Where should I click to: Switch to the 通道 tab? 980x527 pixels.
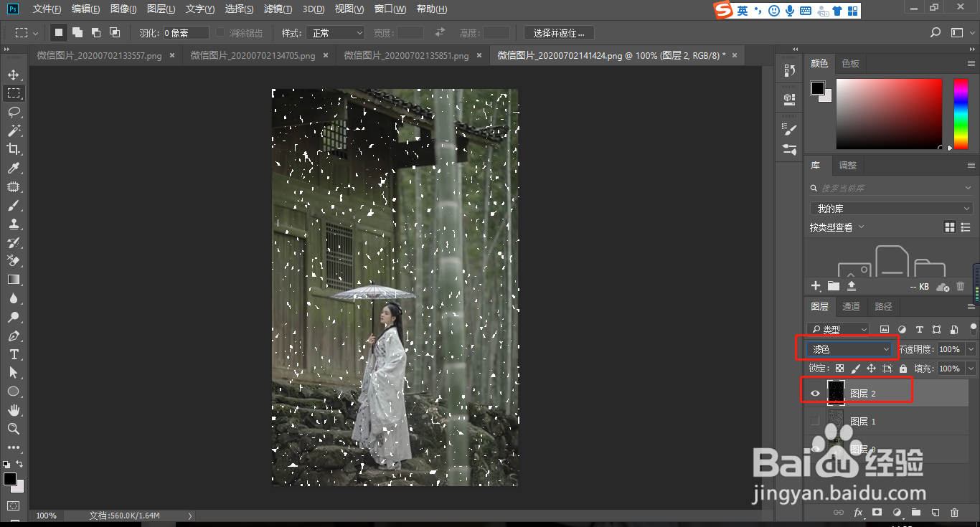851,306
